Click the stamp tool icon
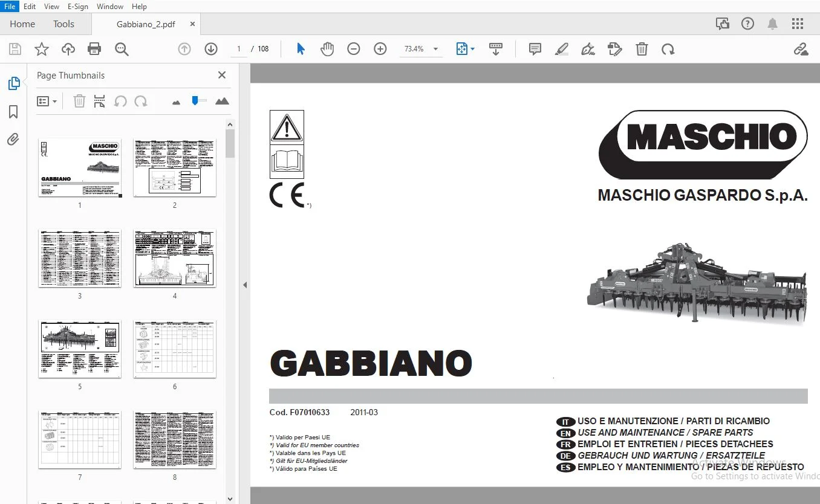820x504 pixels. pos(615,49)
